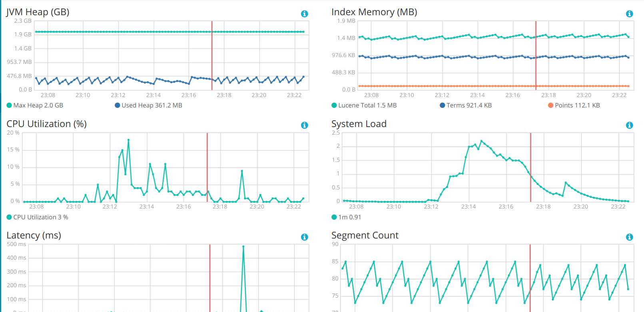Click System Load info icon
644x312 pixels.
629,125
